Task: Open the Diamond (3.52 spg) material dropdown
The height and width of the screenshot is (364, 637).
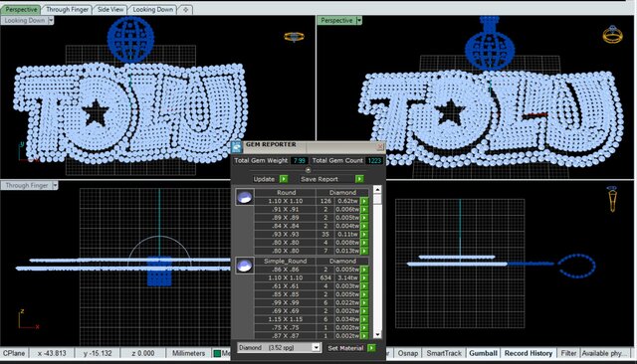Action: point(316,348)
